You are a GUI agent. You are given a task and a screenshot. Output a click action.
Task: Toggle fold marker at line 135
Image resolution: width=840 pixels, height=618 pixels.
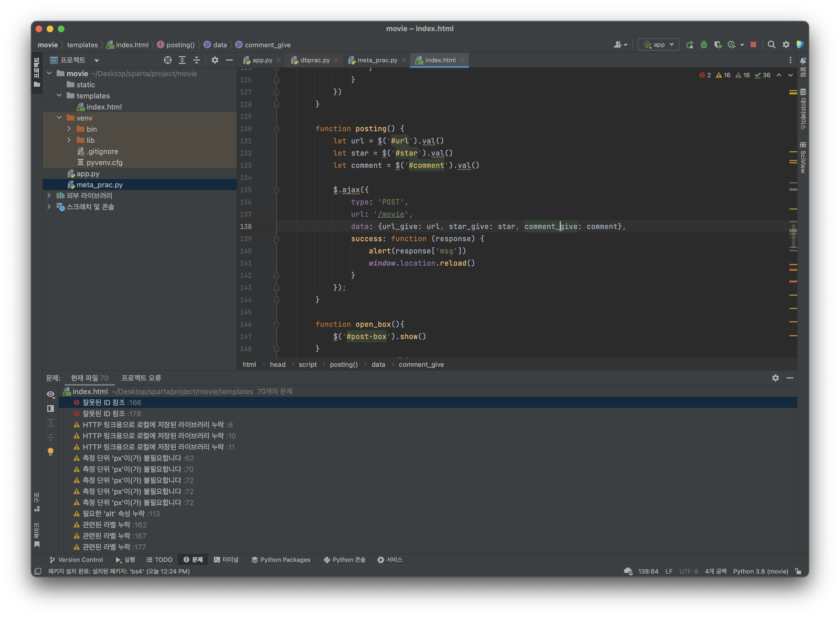tap(276, 190)
